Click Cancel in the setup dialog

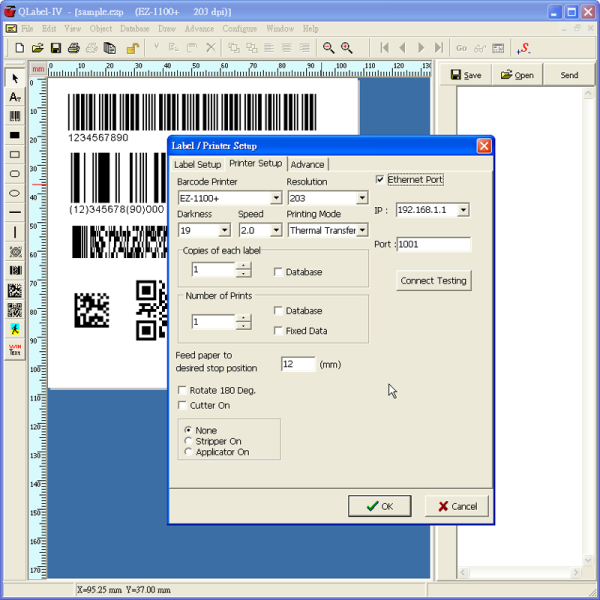(x=457, y=506)
